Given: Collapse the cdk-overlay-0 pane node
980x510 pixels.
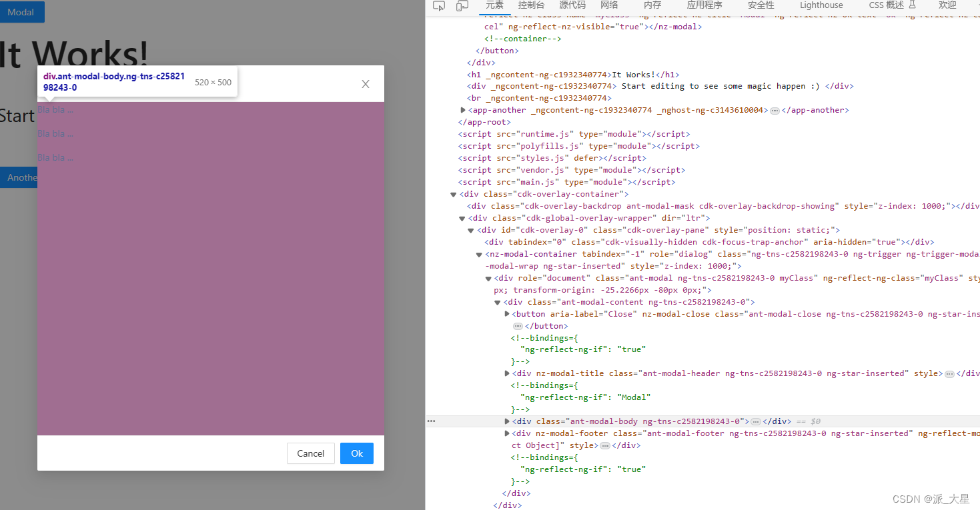Looking at the screenshot, I should 472,230.
